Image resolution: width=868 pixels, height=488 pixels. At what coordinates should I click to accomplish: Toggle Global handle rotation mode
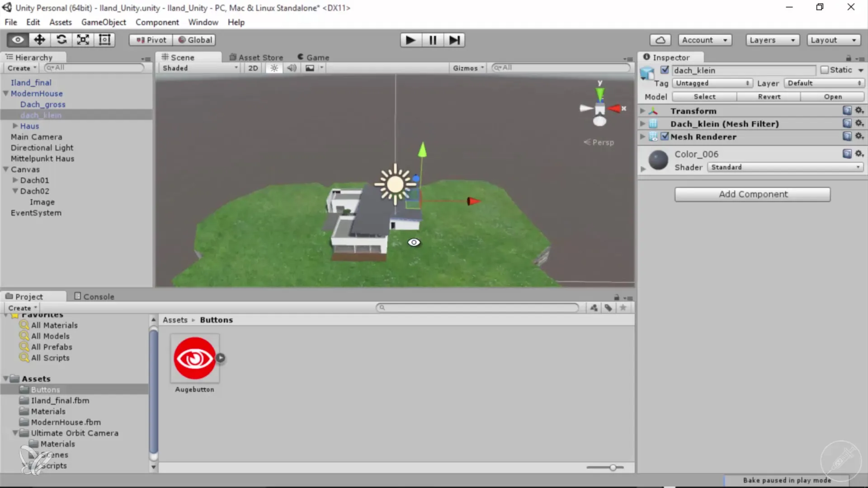pos(194,40)
